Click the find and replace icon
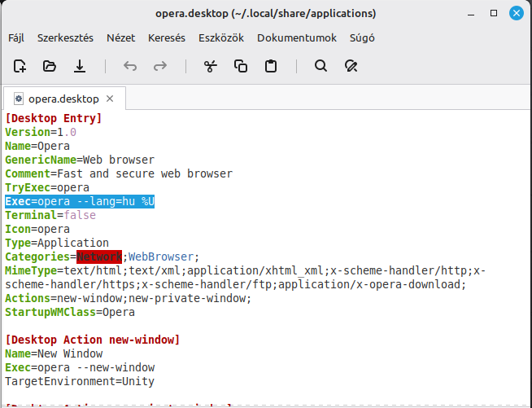The width and height of the screenshot is (532, 408). [x=351, y=66]
